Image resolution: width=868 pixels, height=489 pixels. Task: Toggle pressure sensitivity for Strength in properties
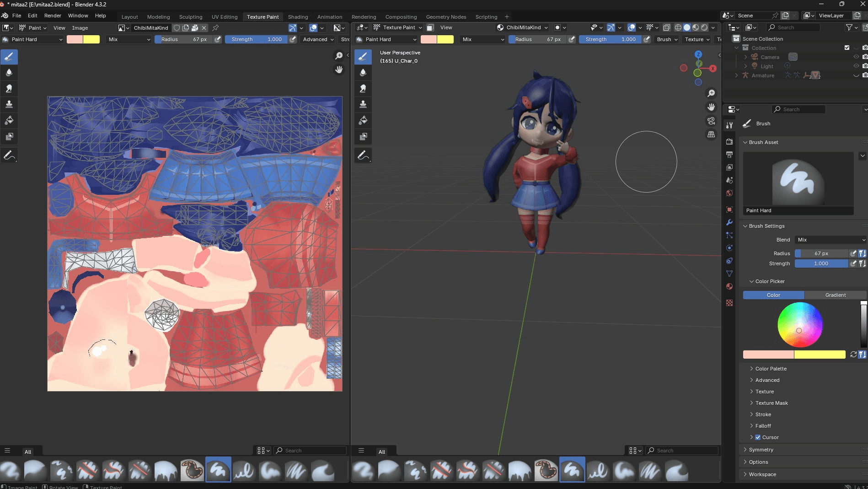(x=853, y=263)
